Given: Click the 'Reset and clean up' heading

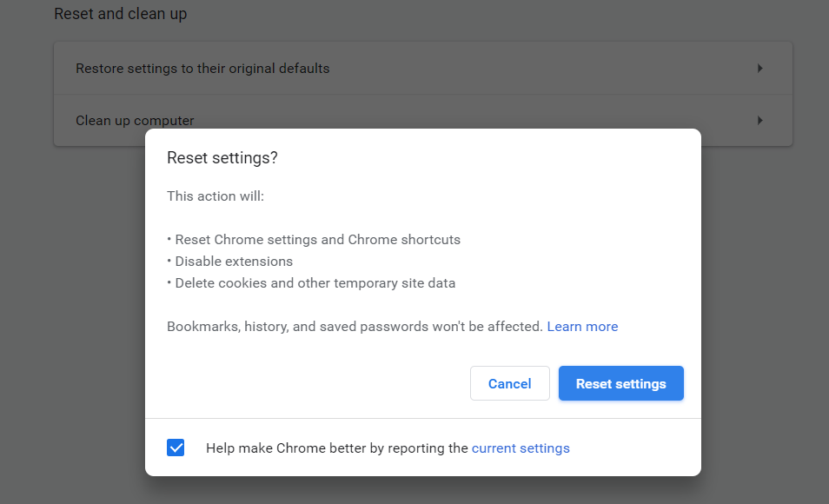Looking at the screenshot, I should 120,14.
